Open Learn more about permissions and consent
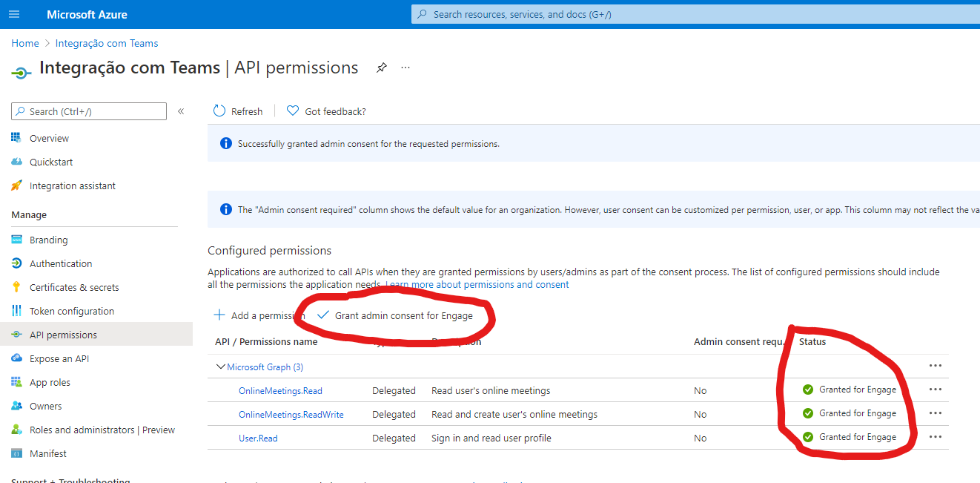 (x=477, y=284)
